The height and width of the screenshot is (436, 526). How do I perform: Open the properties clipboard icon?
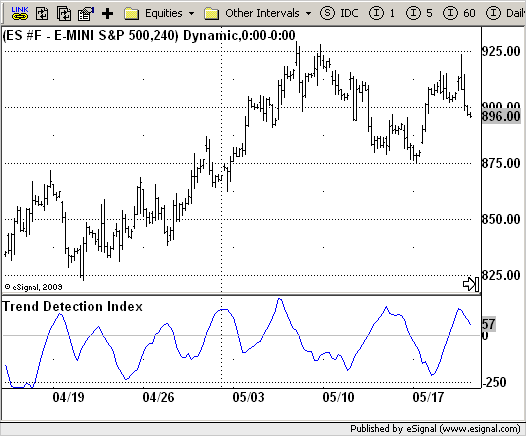pyautogui.click(x=86, y=14)
